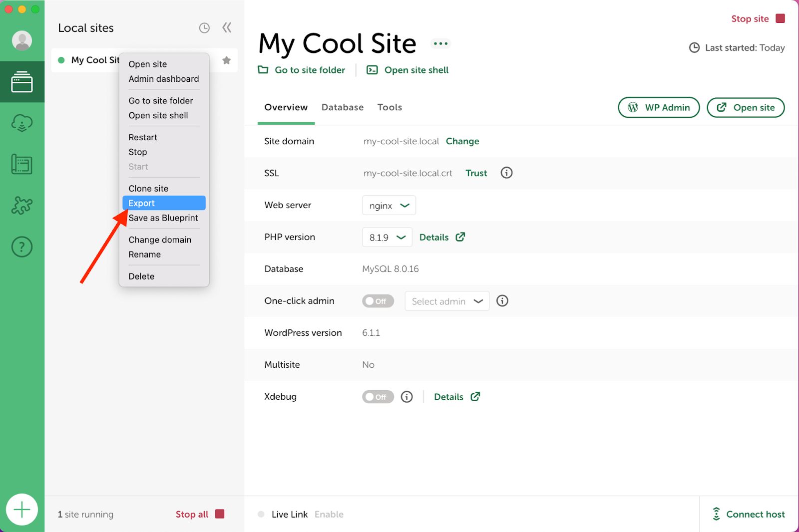Click Enable next to Live Link
This screenshot has height=532, width=799.
click(329, 514)
